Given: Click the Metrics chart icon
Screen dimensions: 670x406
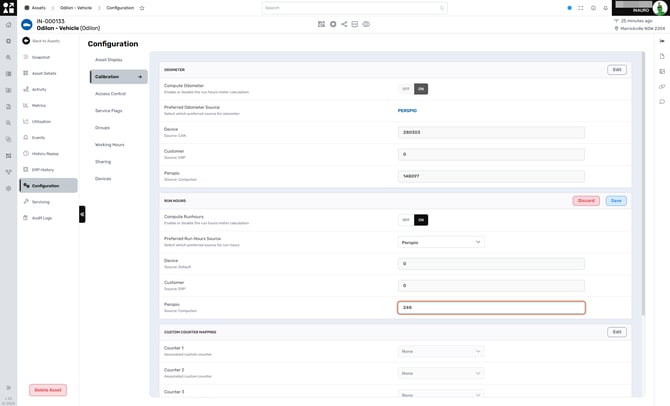Looking at the screenshot, I should pyautogui.click(x=26, y=105).
